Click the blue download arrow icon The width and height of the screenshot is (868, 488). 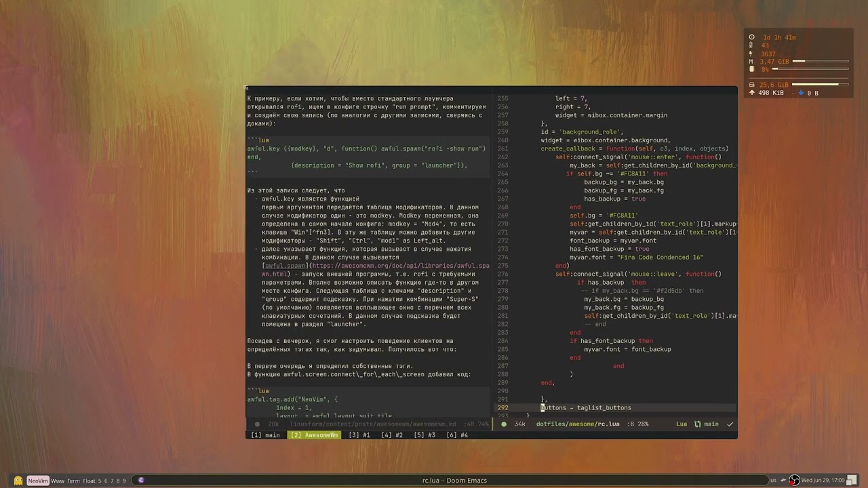coord(801,93)
